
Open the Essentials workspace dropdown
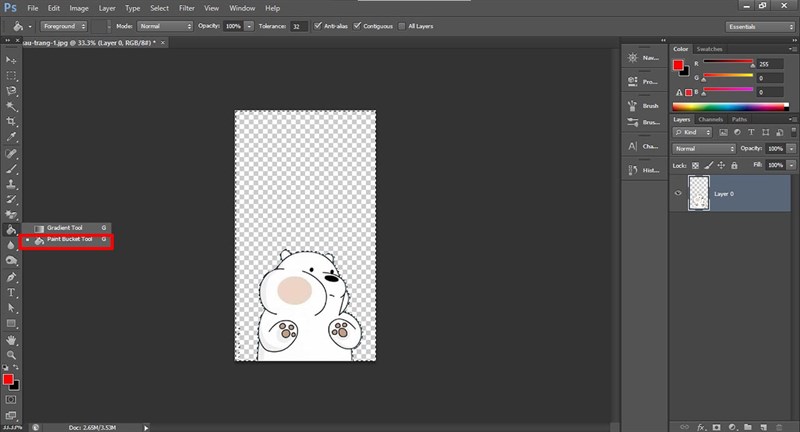tap(760, 27)
